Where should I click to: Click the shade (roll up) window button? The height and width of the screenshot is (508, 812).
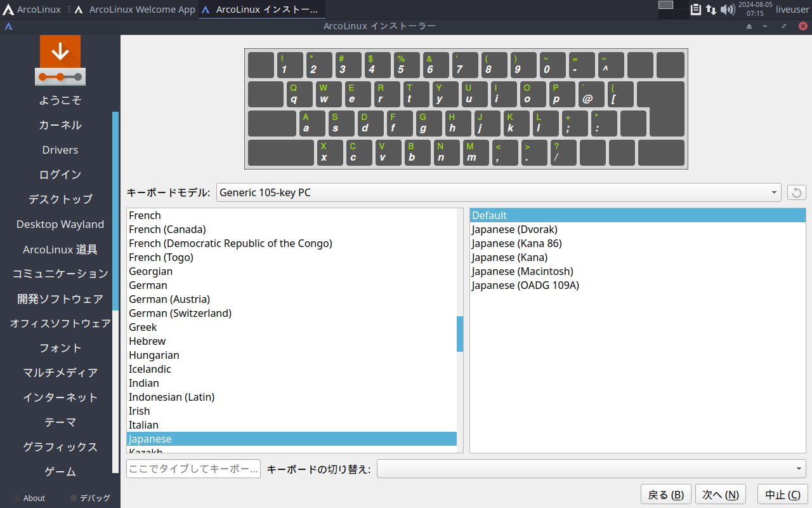[x=749, y=26]
